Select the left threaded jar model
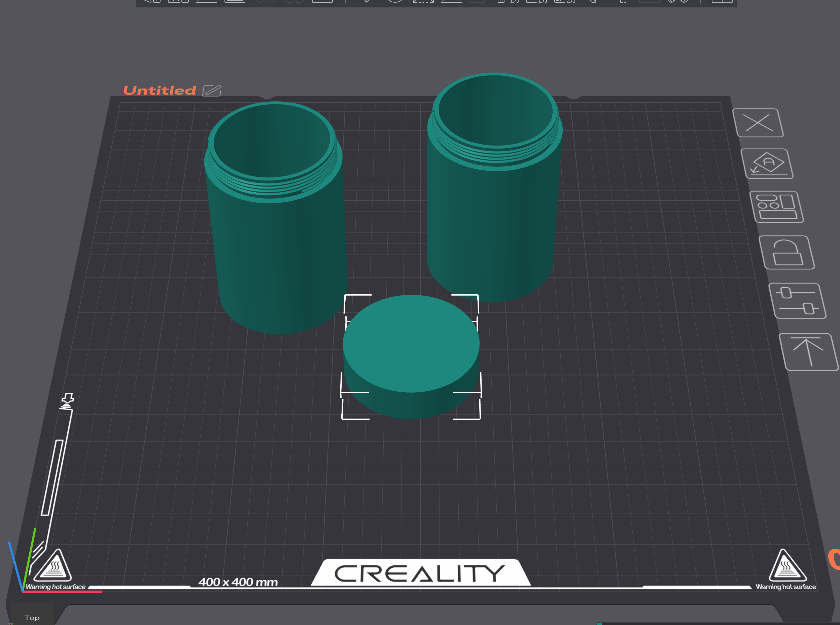 pyautogui.click(x=275, y=218)
